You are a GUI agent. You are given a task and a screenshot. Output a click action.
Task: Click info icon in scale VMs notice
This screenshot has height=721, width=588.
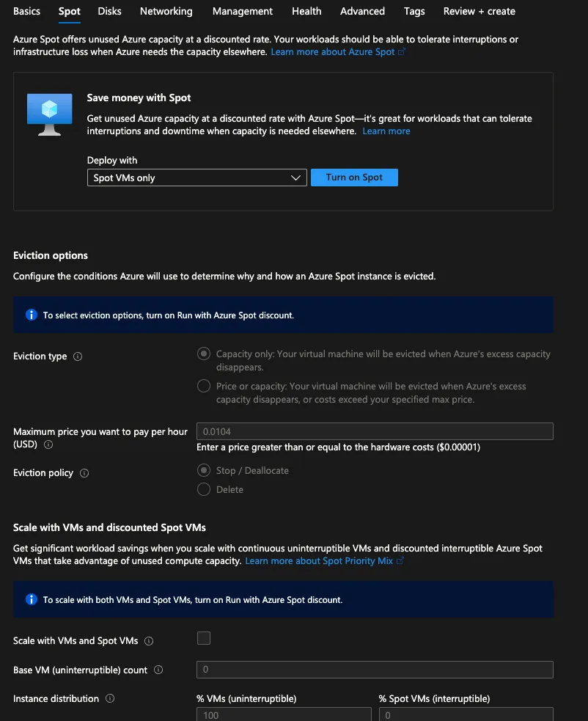(32, 599)
